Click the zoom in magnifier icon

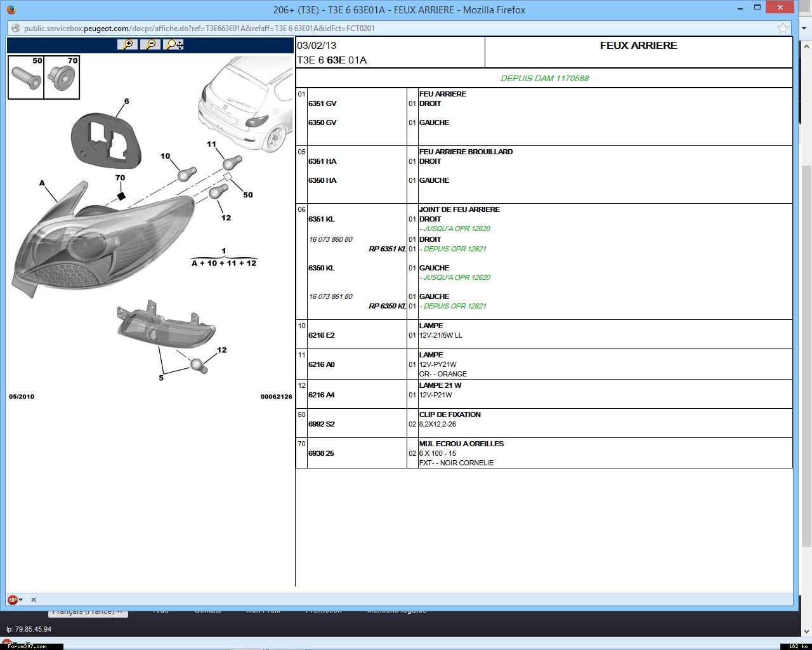pos(128,44)
